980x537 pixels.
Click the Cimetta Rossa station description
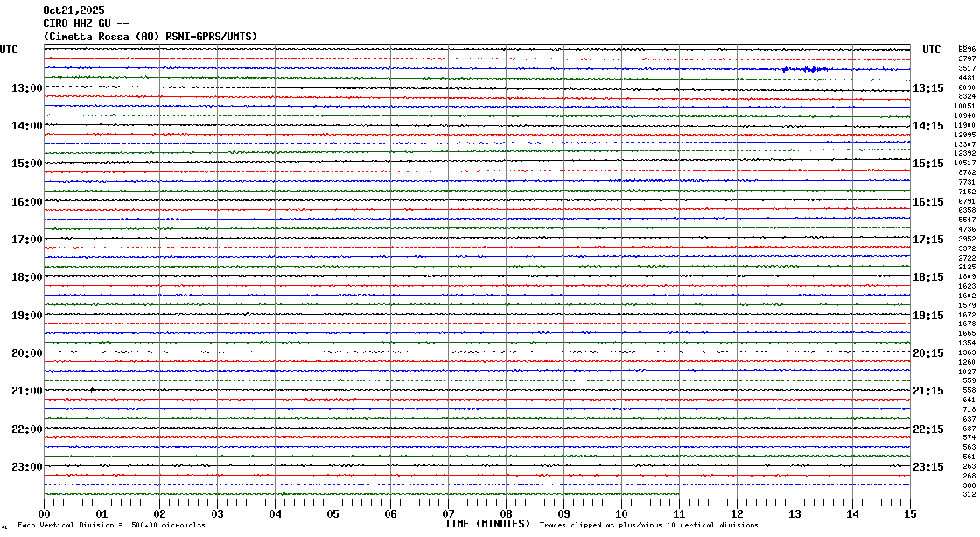[150, 36]
